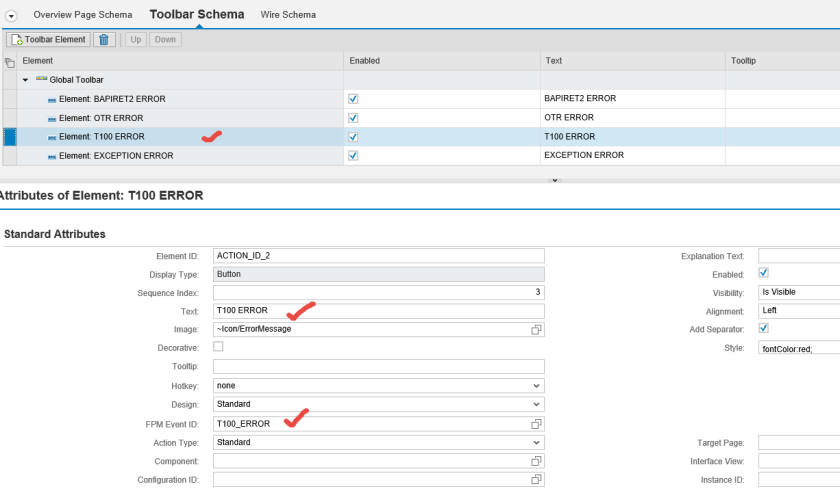This screenshot has width=840, height=493.
Task: Move element Down in toolbar
Action: pos(165,39)
